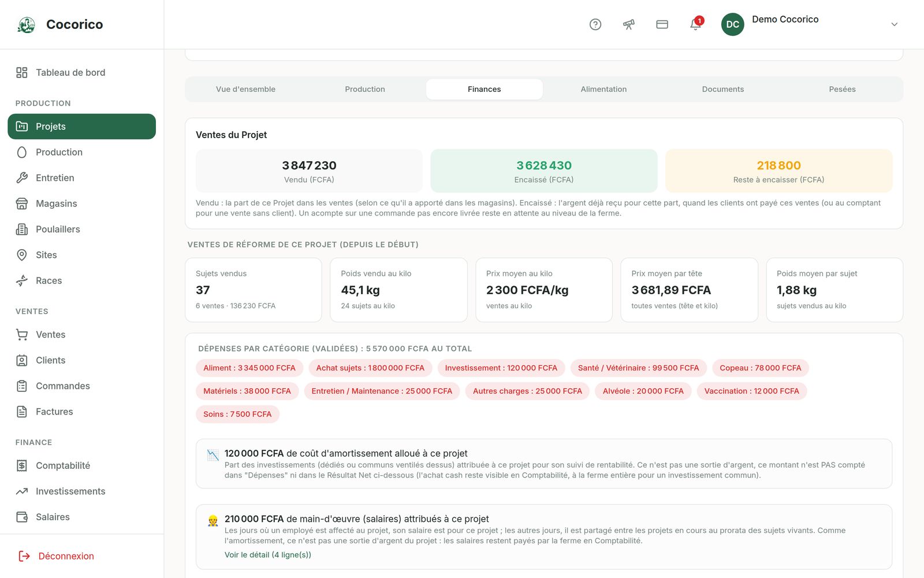
Task: Click the Magasins store icon
Action: 22,203
